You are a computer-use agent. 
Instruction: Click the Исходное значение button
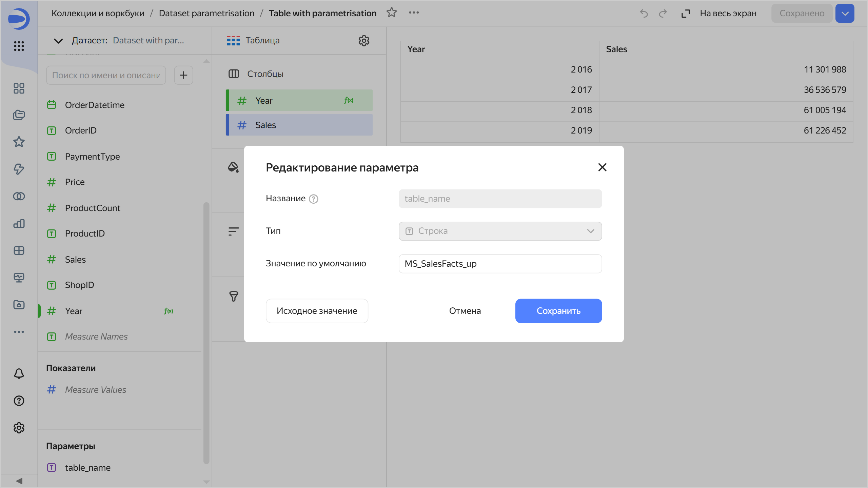(x=317, y=311)
